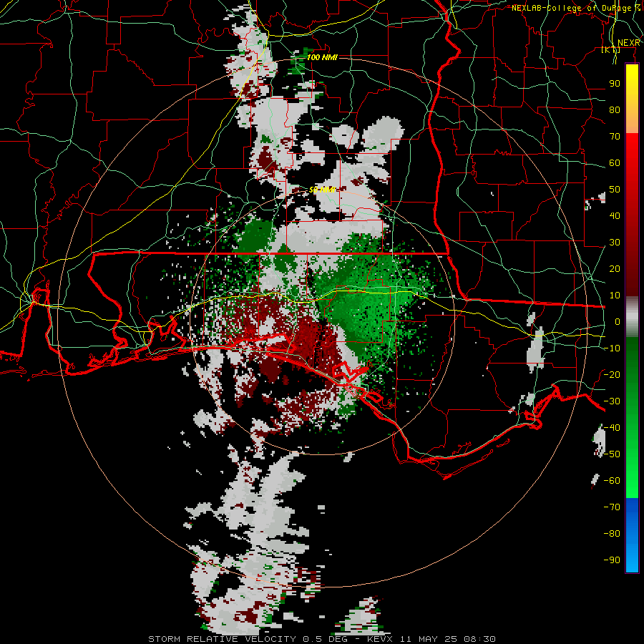Click the -20 scale label
Screen dimensions: 644x644
tap(612, 374)
